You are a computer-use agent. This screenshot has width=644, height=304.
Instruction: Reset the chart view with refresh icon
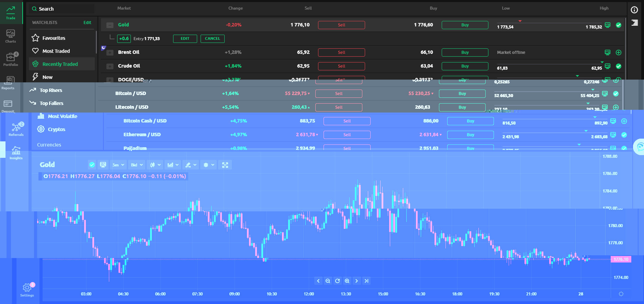pos(337,281)
